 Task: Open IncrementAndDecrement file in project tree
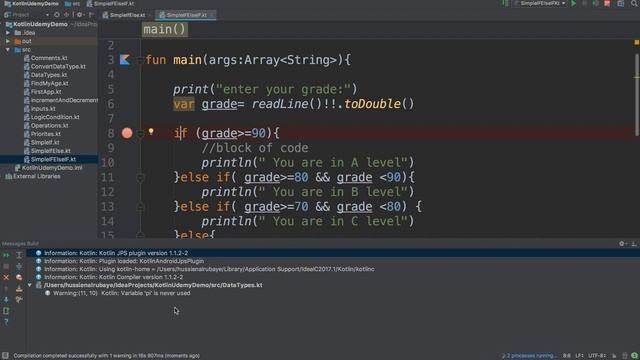pyautogui.click(x=60, y=100)
